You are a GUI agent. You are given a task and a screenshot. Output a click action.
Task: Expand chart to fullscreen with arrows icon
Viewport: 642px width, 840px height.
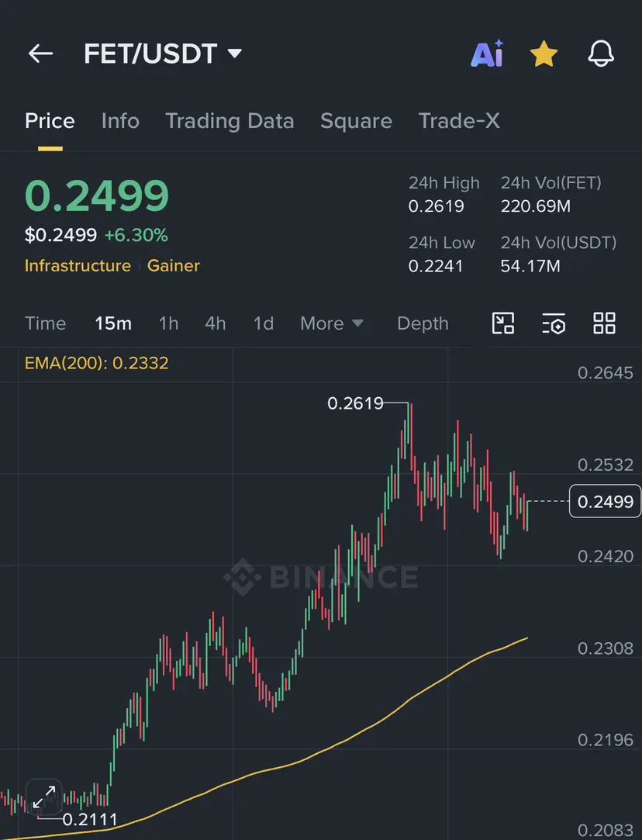click(44, 797)
